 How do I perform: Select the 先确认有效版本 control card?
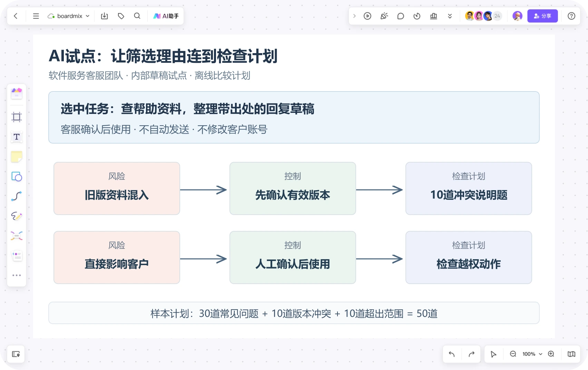(293, 188)
